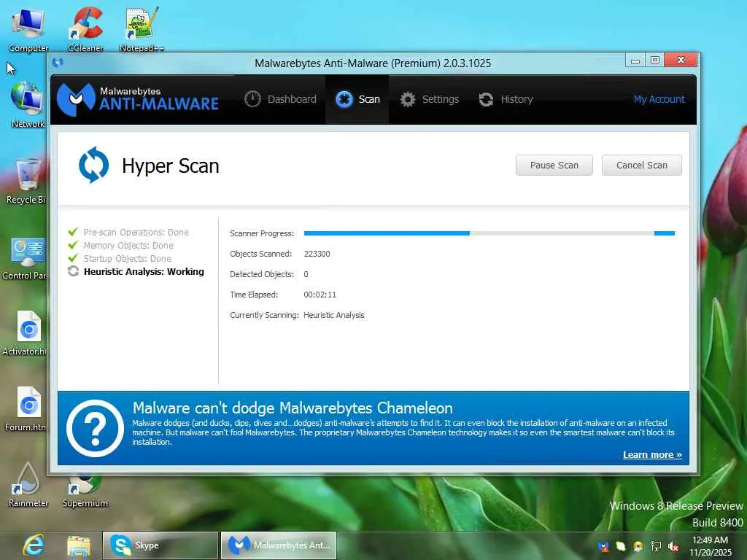
Task: Open the Dashboard tab
Action: click(280, 99)
